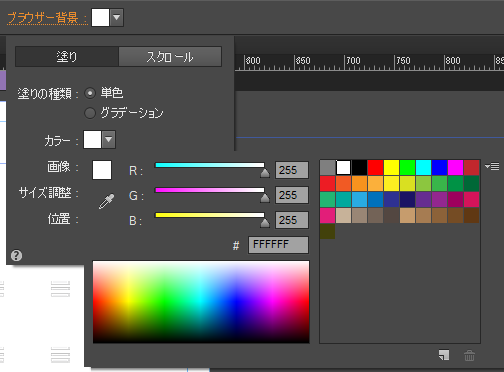Select the dark green swatch ending second row

click(x=471, y=183)
